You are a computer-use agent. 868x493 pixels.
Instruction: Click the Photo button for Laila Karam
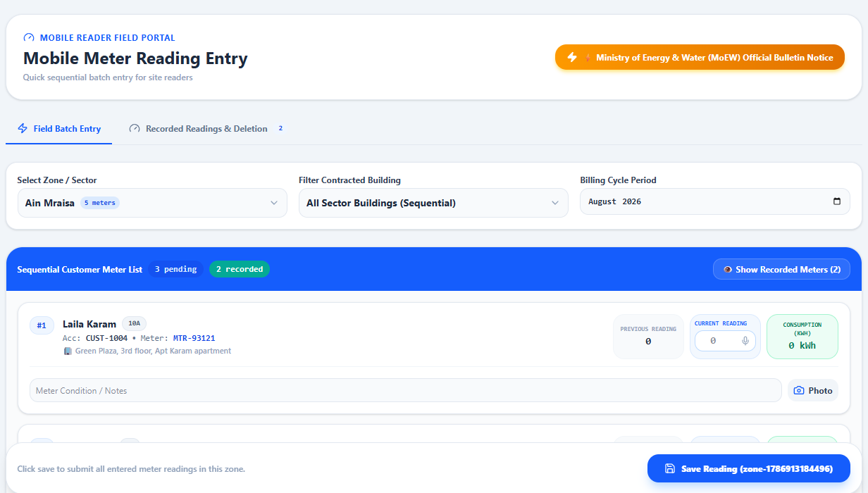coord(813,390)
